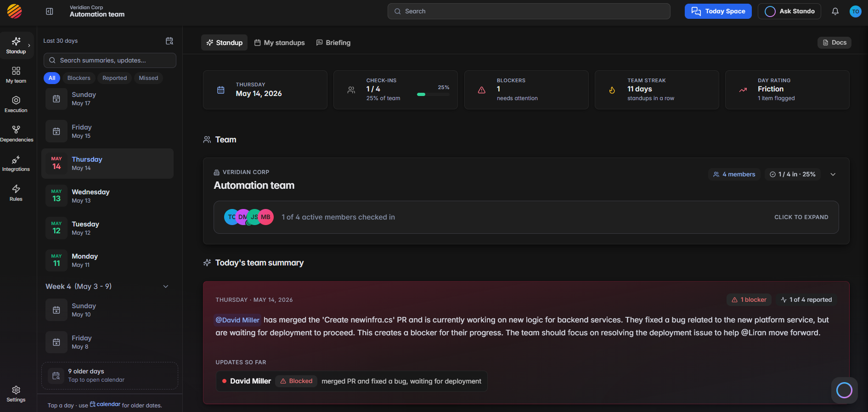868x412 pixels.
Task: Open the Execution section
Action: pos(16,104)
